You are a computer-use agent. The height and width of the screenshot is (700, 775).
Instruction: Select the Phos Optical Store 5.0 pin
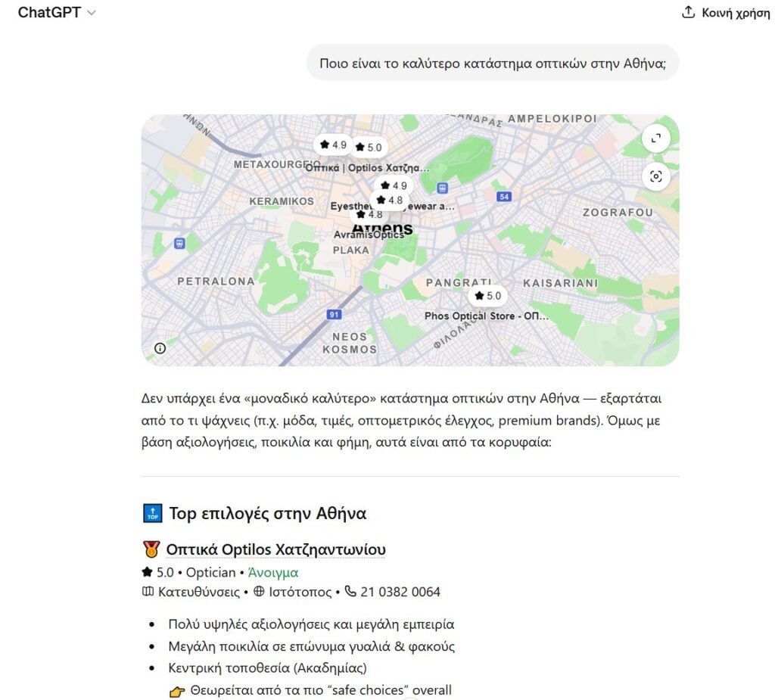487,296
